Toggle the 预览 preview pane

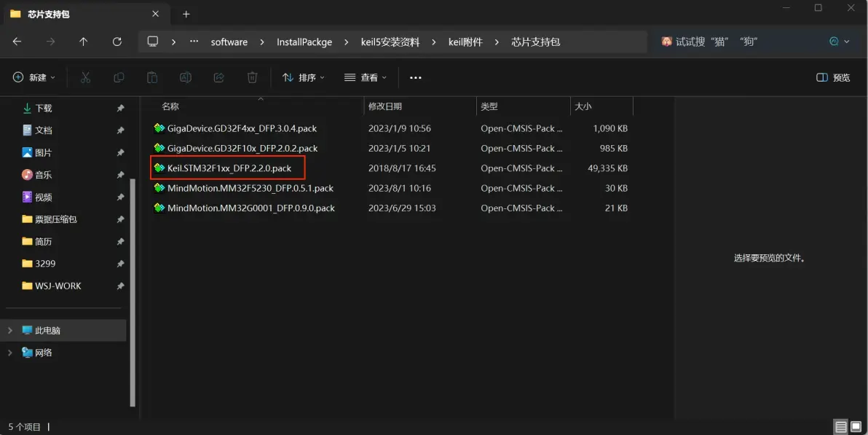click(x=833, y=77)
